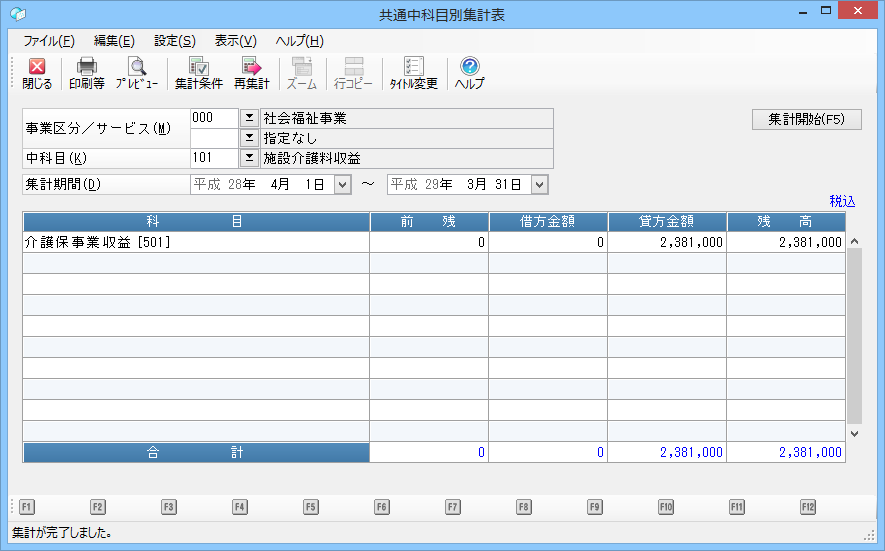Select the 介護保事業収益 [501] row

196,242
